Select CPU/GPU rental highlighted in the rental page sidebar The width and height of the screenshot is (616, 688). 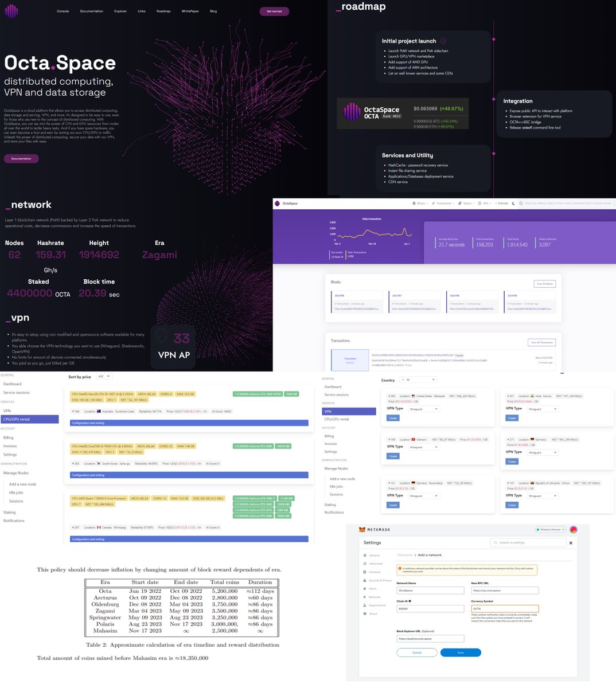tap(29, 419)
